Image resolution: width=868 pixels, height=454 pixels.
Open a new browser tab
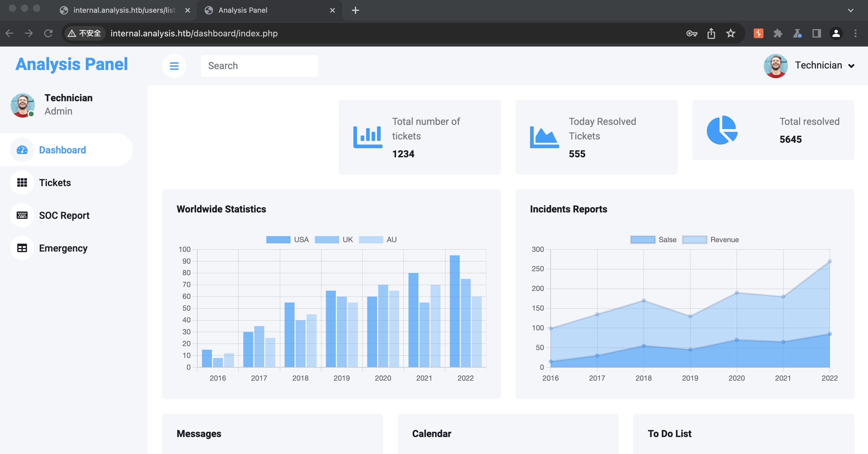pos(355,10)
